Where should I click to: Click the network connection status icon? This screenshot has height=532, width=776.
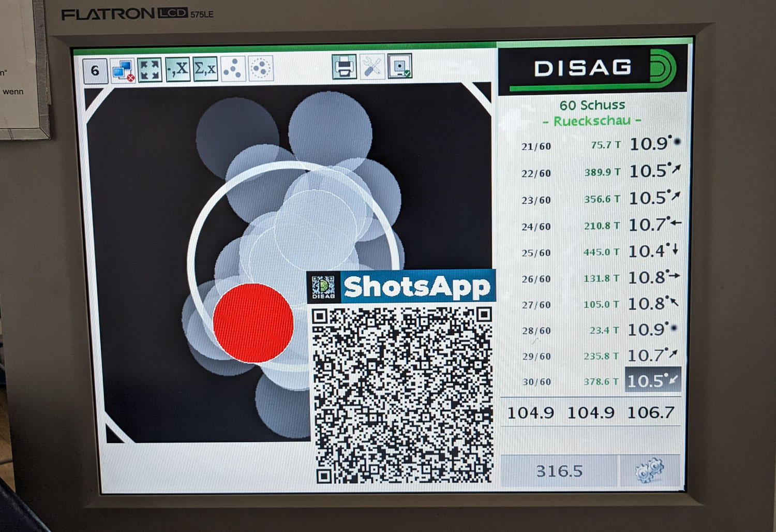coord(123,70)
